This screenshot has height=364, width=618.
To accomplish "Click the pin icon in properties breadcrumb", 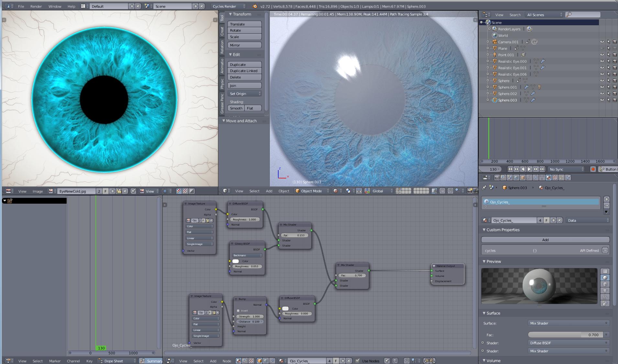I will [484, 187].
